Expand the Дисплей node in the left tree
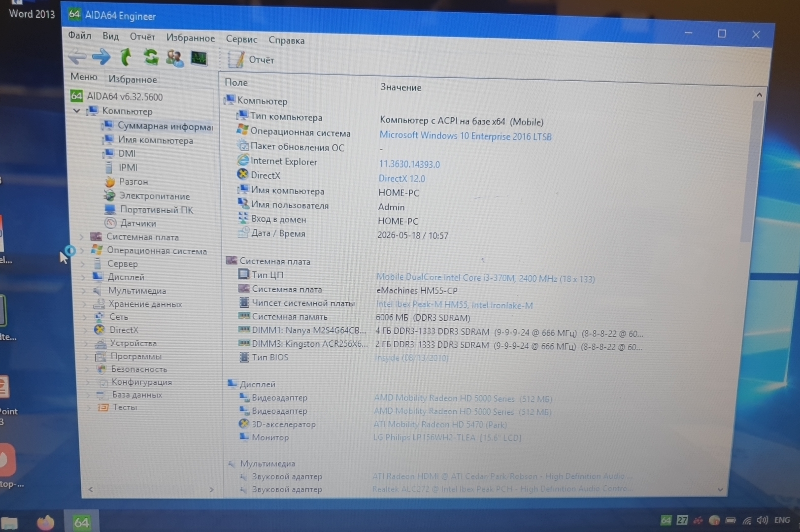This screenshot has width=800, height=532. point(83,277)
